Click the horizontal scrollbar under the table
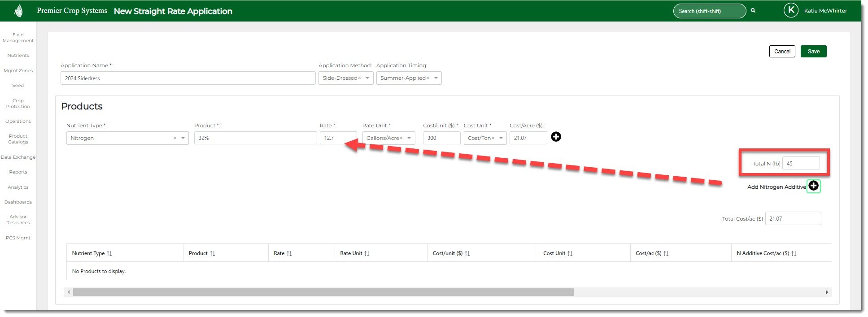Viewport: 868px width, 317px height. click(323, 292)
